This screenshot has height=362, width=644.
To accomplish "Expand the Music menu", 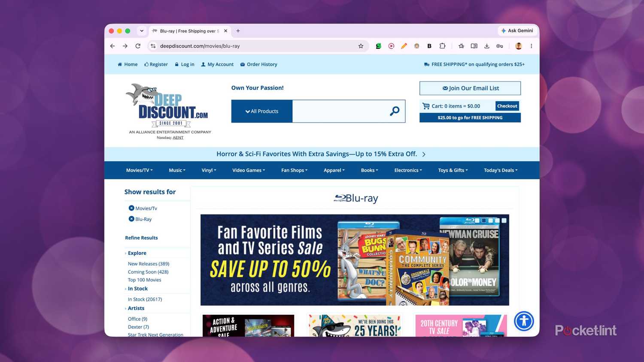I will 177,170.
